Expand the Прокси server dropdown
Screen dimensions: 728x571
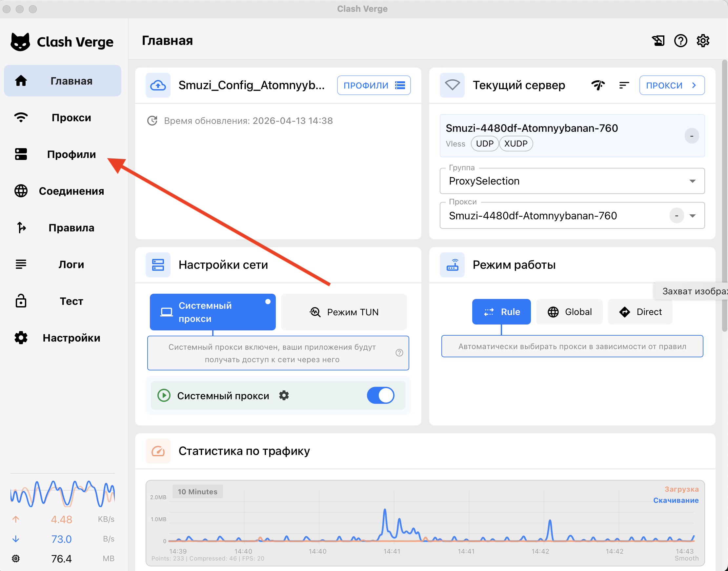[x=572, y=216]
